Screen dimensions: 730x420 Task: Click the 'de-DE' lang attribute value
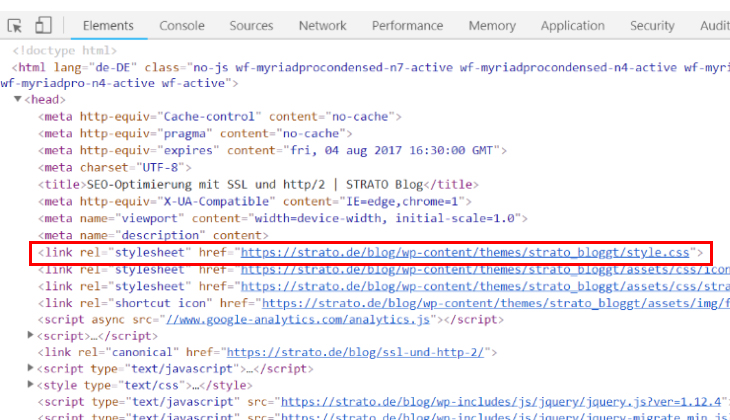click(112, 68)
